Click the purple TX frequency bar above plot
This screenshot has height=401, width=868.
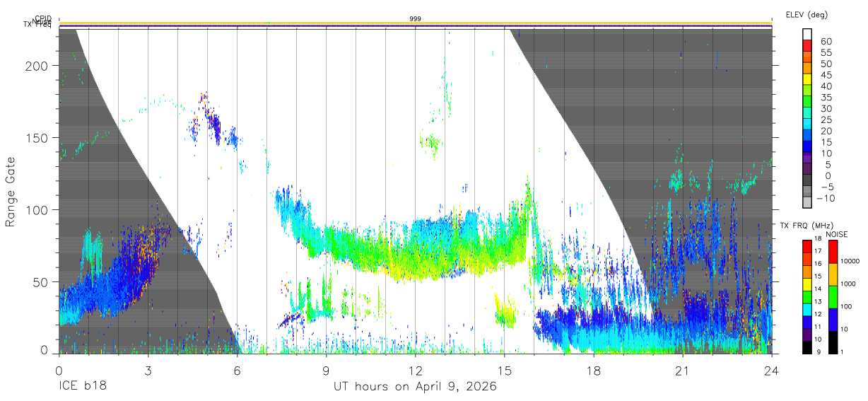coord(415,27)
